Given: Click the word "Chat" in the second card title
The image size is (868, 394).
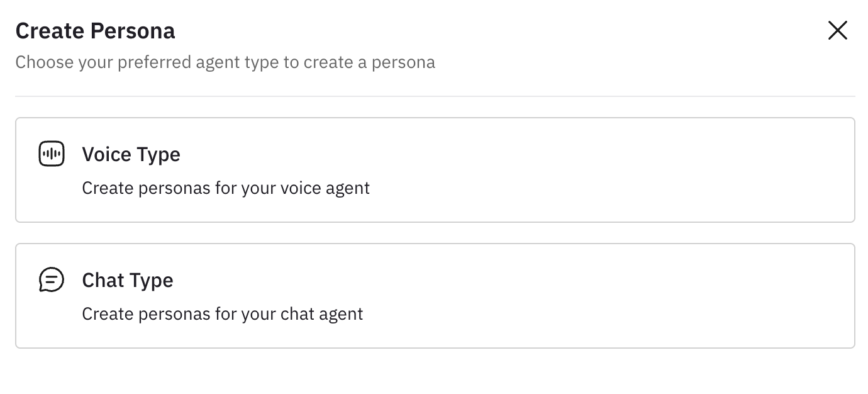Looking at the screenshot, I should tap(102, 280).
